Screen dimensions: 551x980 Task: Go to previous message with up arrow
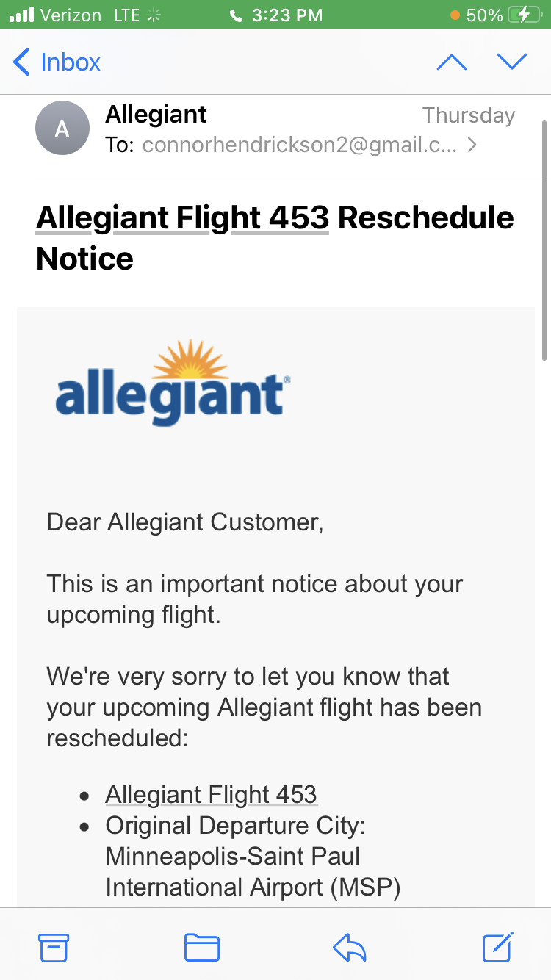(451, 62)
